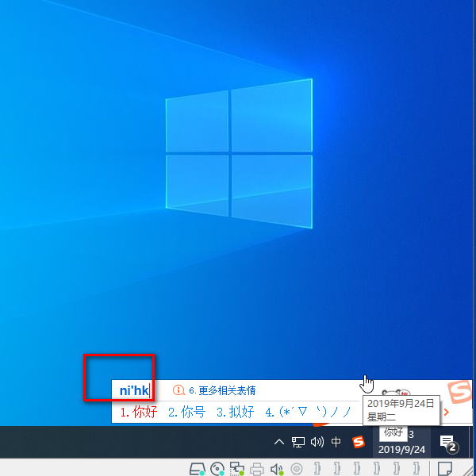
Task: Click the VM message log note icon
Action: (445, 469)
